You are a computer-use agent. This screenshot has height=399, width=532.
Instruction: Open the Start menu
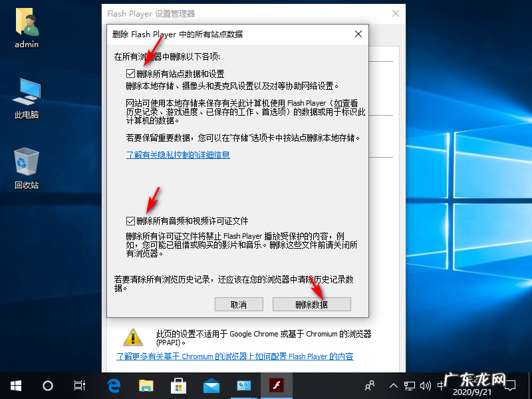15,386
